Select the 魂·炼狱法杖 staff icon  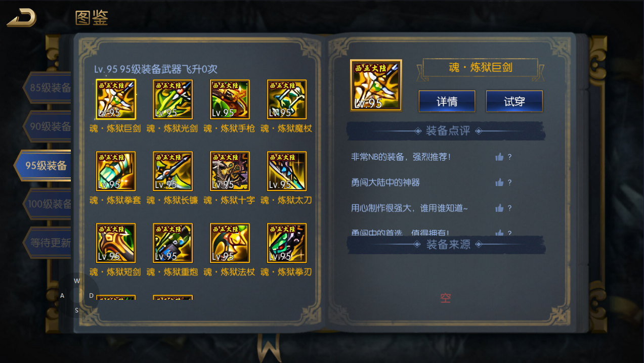[x=230, y=243]
